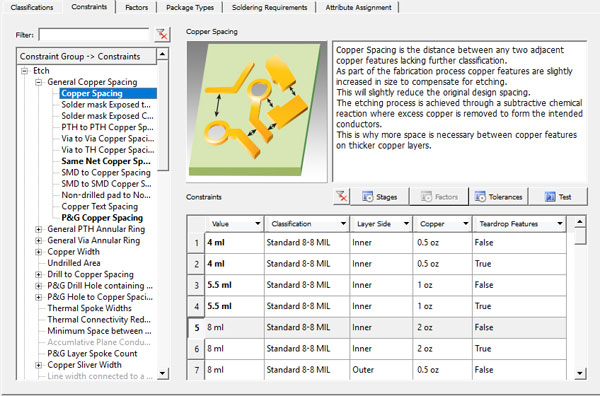
Task: Select P&G Layer Spoke Count item
Action: pos(92,354)
